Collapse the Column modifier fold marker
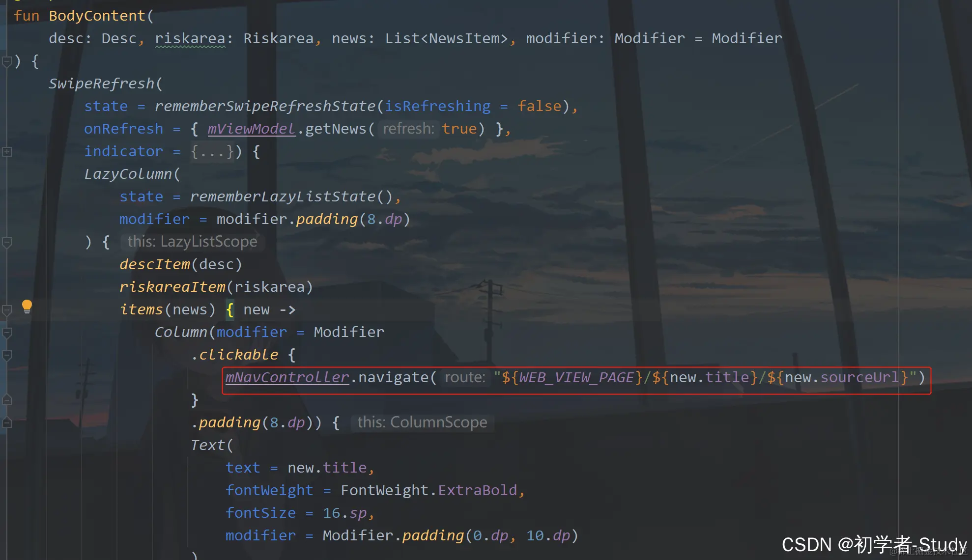972x560 pixels. coord(7,333)
